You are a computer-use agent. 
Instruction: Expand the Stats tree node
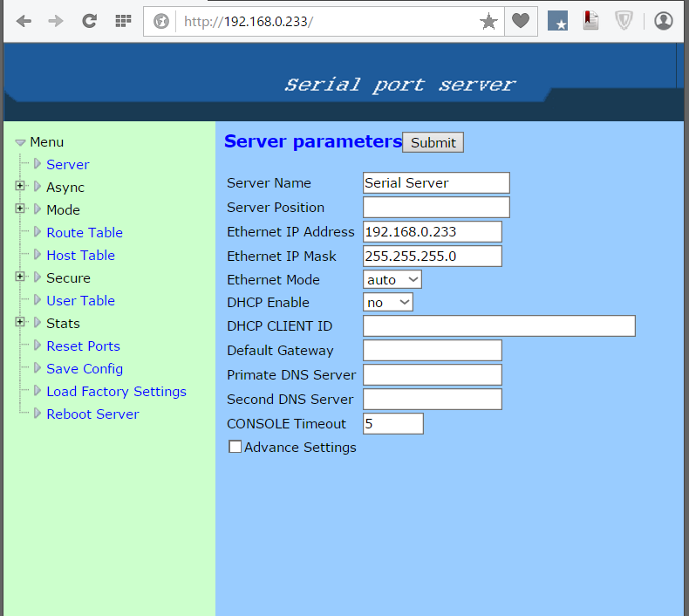pyautogui.click(x=20, y=322)
